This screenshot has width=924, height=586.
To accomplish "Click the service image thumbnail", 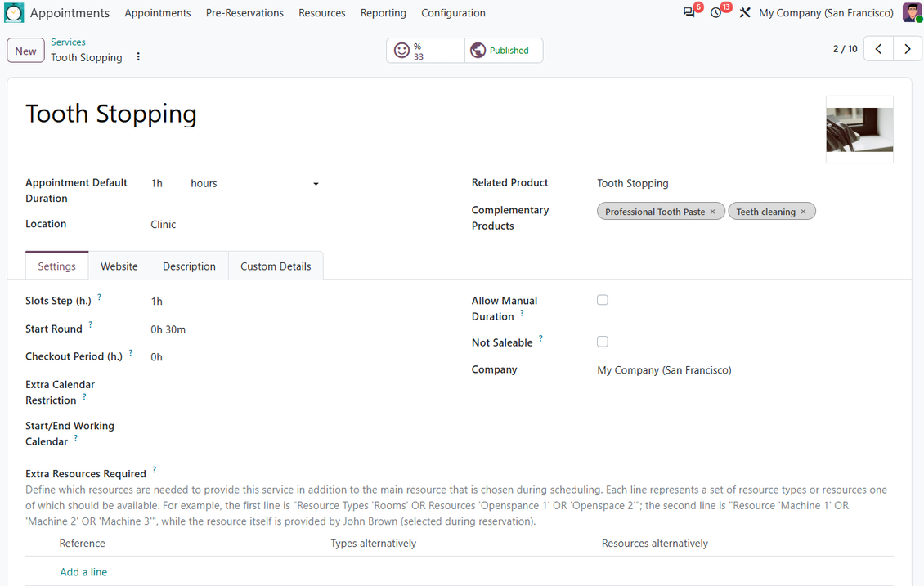I will click(859, 130).
